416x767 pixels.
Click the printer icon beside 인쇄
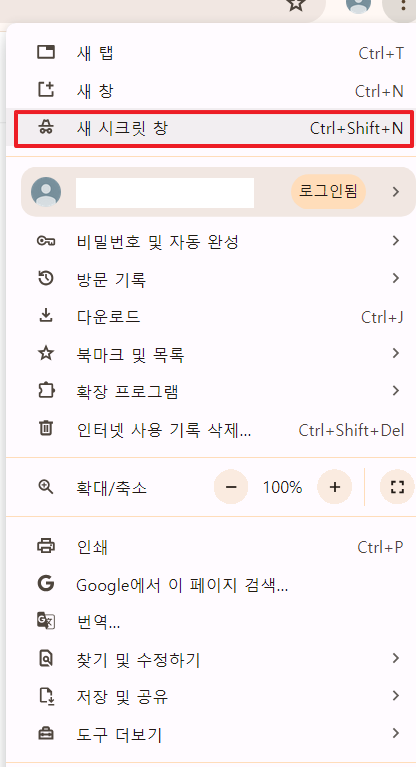point(46,545)
